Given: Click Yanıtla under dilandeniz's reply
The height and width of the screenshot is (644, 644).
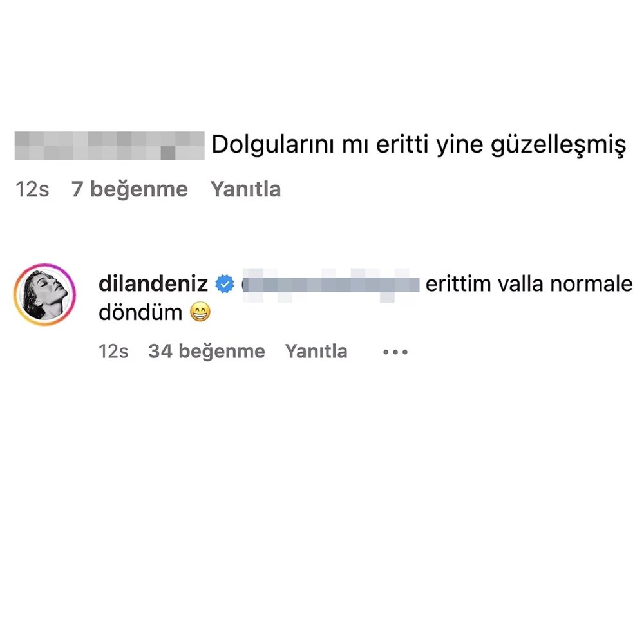Looking at the screenshot, I should click(x=316, y=352).
